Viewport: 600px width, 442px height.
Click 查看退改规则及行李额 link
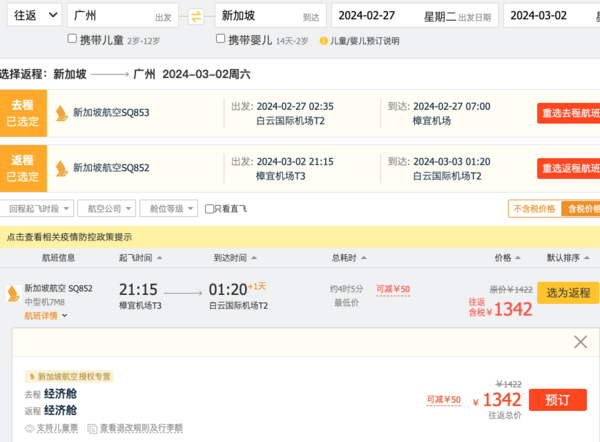(141, 429)
